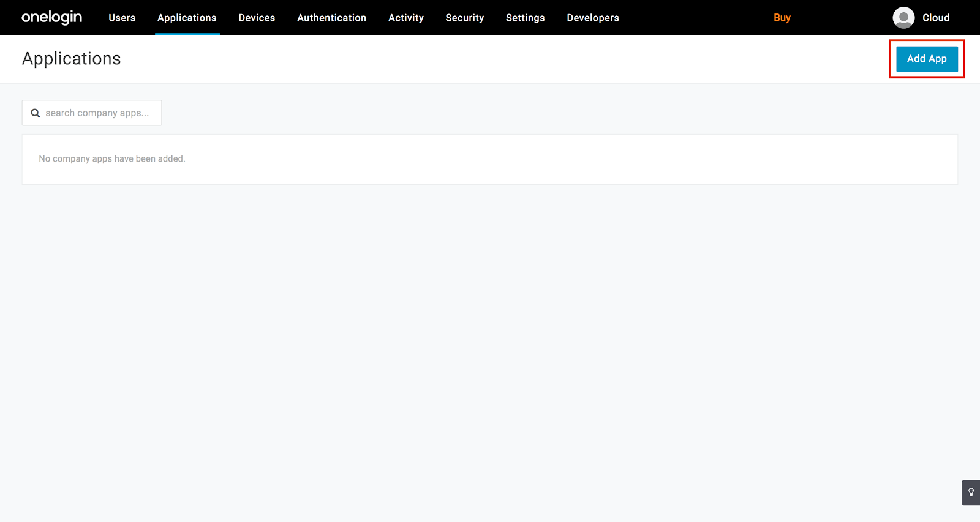980x522 pixels.
Task: Open the lightbulb help widget
Action: [x=971, y=492]
